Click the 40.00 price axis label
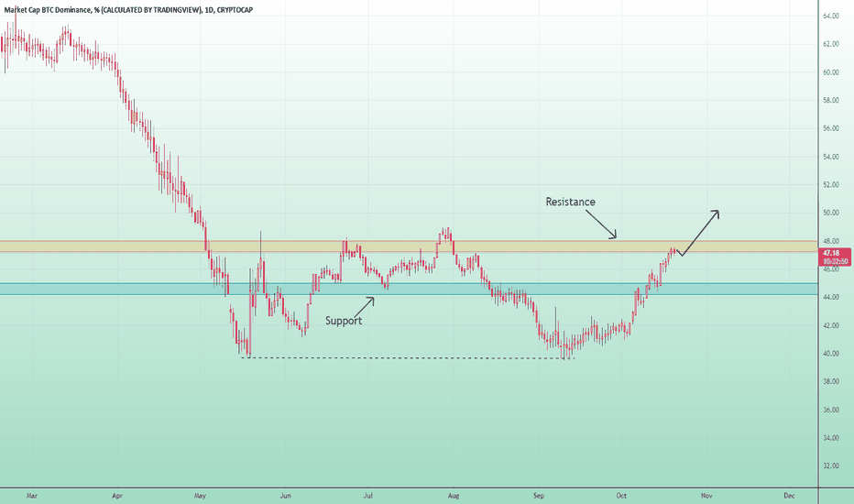This screenshot has height=504, width=854. coord(830,354)
